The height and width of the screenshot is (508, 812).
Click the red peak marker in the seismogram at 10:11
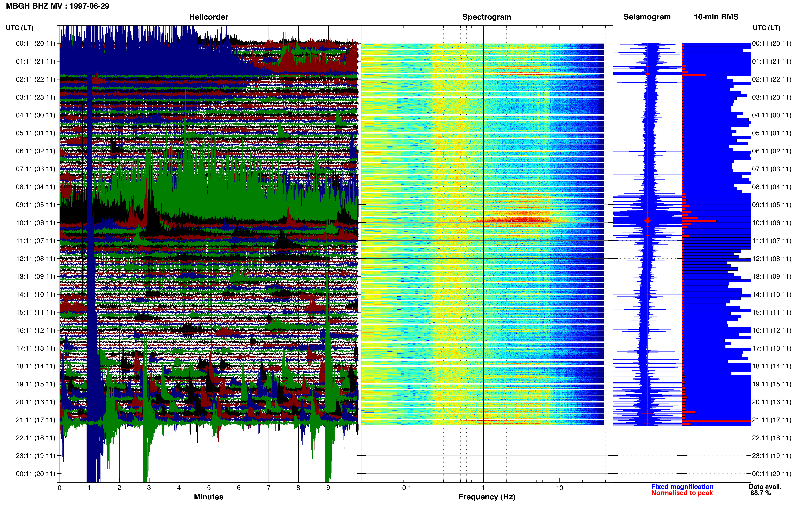click(x=647, y=221)
